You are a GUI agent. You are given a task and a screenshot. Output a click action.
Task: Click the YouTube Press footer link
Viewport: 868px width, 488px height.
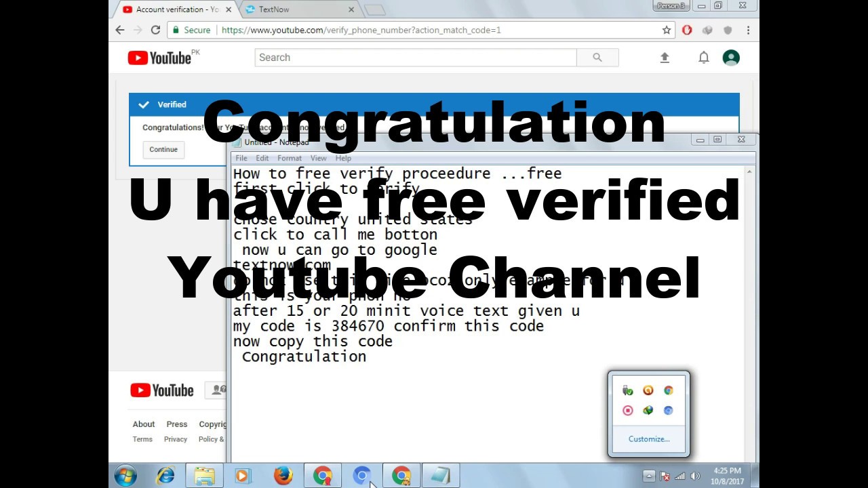click(x=177, y=424)
